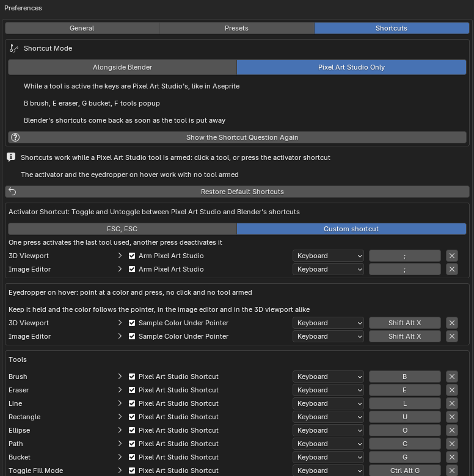The image size is (474, 476).
Task: Switch to the General tab
Action: coord(82,28)
